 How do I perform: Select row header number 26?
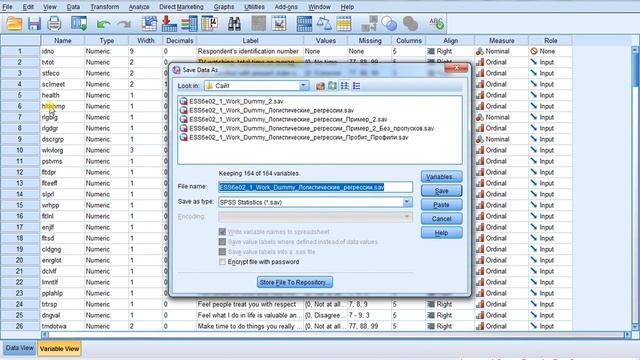20,326
